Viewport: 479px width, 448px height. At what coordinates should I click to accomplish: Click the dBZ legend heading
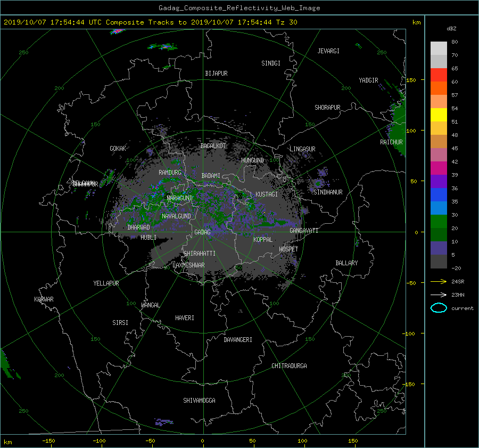[451, 29]
